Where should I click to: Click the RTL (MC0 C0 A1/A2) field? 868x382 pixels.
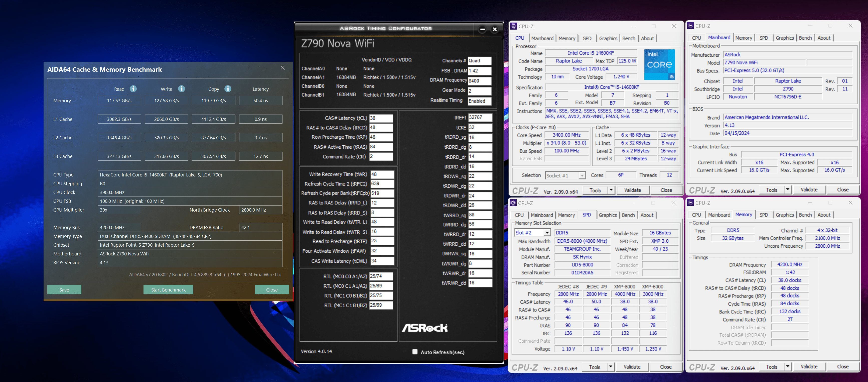[x=381, y=276]
